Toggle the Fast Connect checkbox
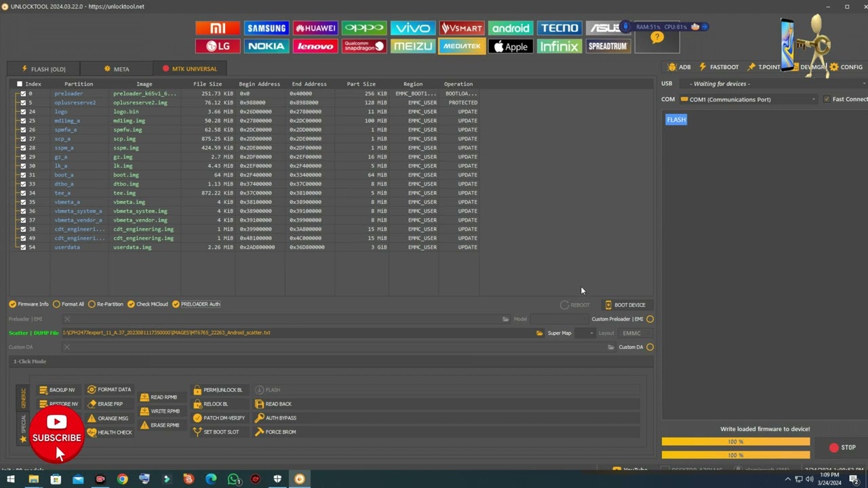868x488 pixels. [827, 100]
